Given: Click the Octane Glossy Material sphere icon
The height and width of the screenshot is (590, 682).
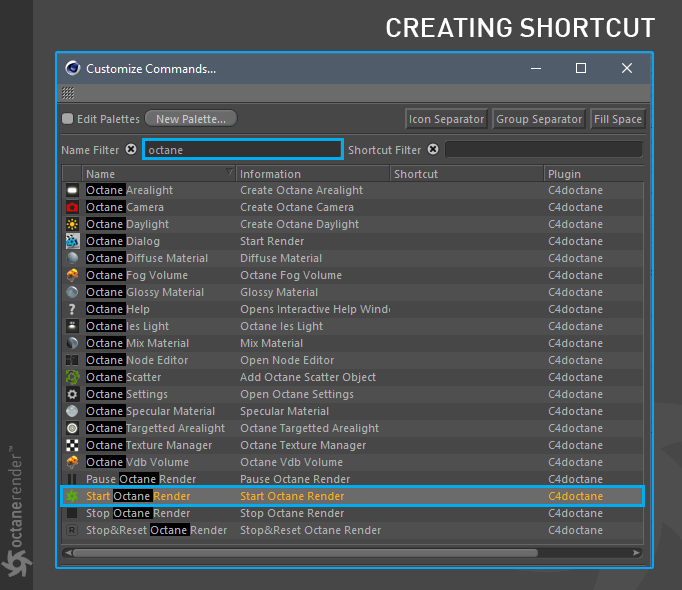Looking at the screenshot, I should 72,292.
